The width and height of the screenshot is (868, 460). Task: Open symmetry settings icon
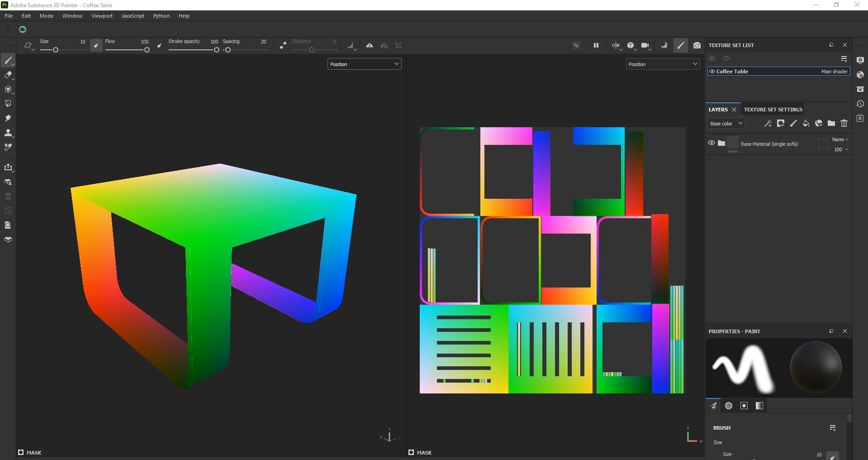coord(384,45)
